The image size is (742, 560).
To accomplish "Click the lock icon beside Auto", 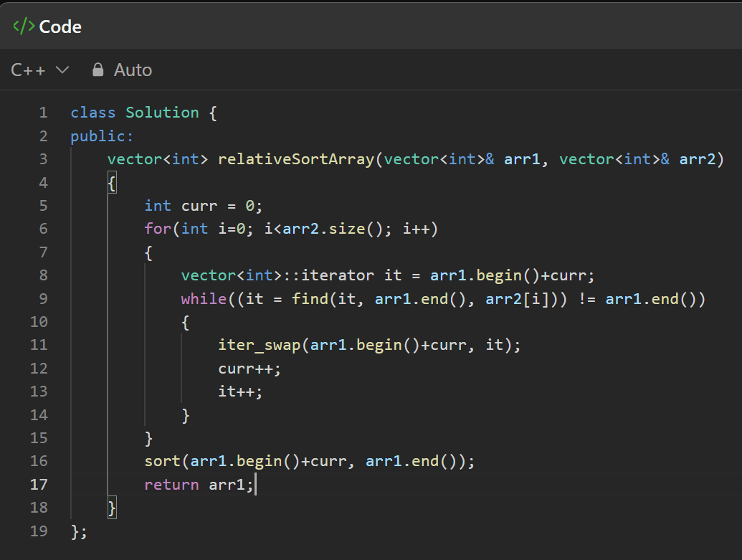I will pyautogui.click(x=98, y=70).
